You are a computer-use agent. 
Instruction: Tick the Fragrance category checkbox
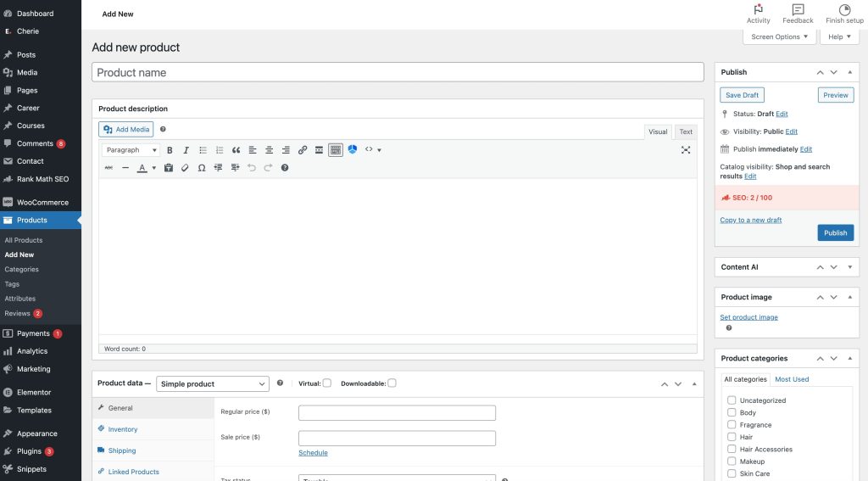[732, 425]
